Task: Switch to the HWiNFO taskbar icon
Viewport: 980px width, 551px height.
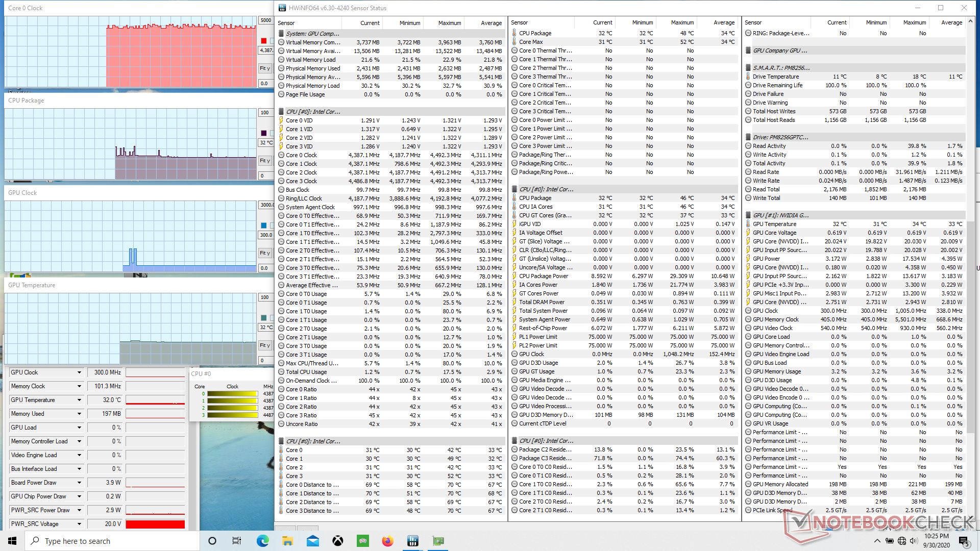Action: (412, 541)
